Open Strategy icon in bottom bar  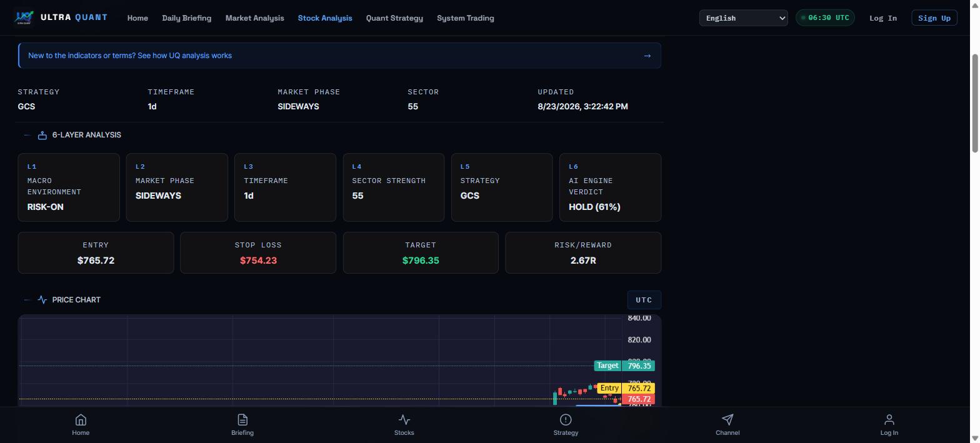(x=566, y=420)
